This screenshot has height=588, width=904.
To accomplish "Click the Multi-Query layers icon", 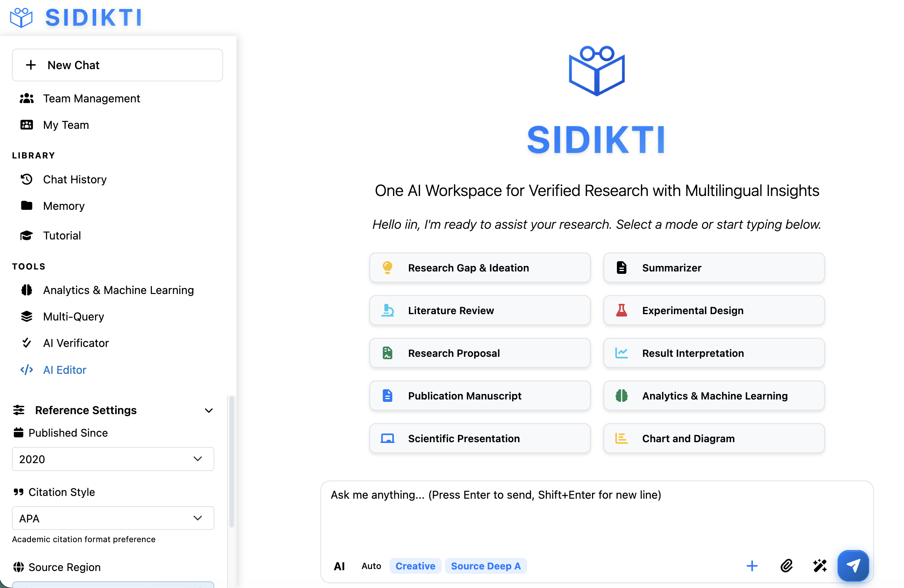I will pos(26,317).
